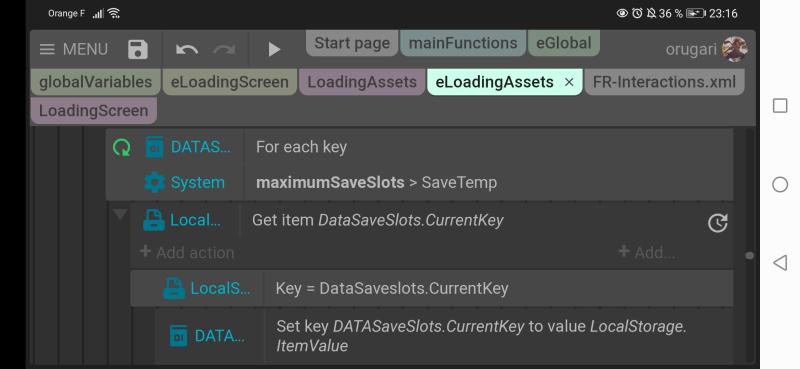
Task: Switch to the mainFunctions tab
Action: pos(463,43)
